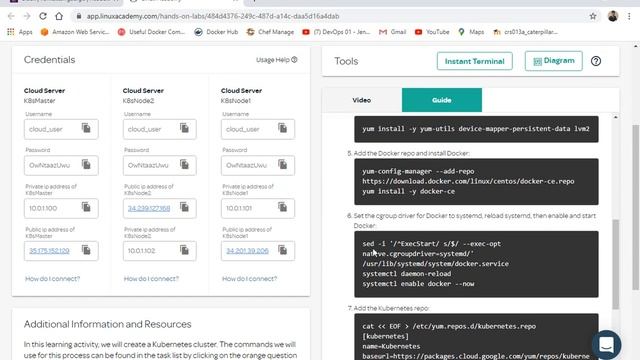Screen dimensions: 640x360
Task: Copy the K8sNode2 password
Action: pos(184,164)
